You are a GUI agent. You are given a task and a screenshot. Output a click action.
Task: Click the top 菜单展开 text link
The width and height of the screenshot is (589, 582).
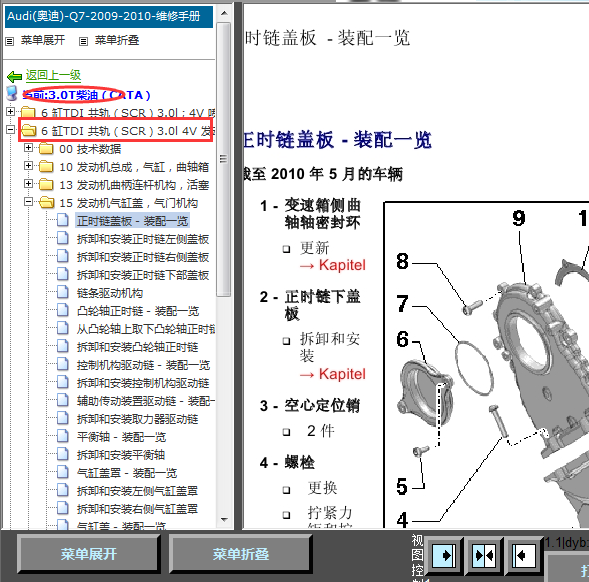click(x=43, y=40)
